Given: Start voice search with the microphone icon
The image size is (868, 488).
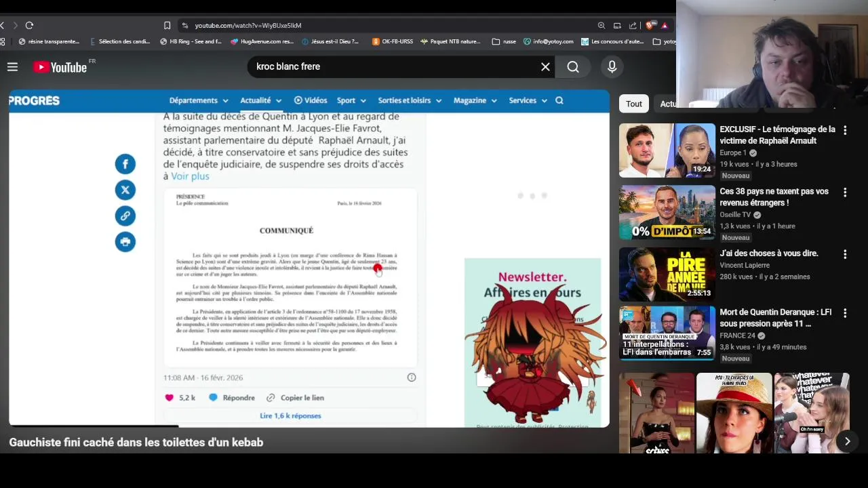Looking at the screenshot, I should tap(612, 66).
